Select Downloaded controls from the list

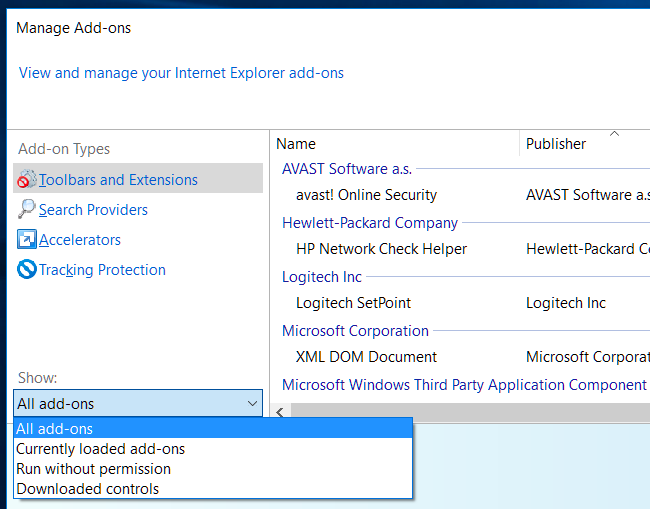pyautogui.click(x=87, y=489)
